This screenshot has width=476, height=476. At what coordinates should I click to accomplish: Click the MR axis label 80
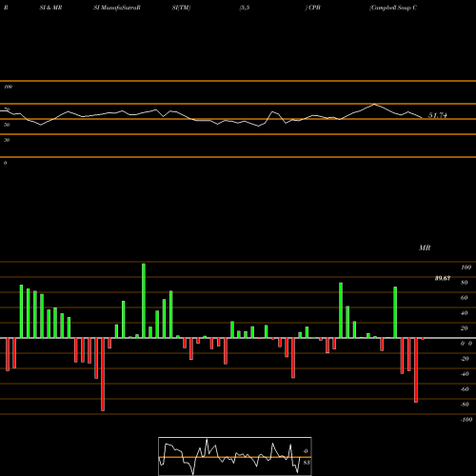(x=465, y=283)
